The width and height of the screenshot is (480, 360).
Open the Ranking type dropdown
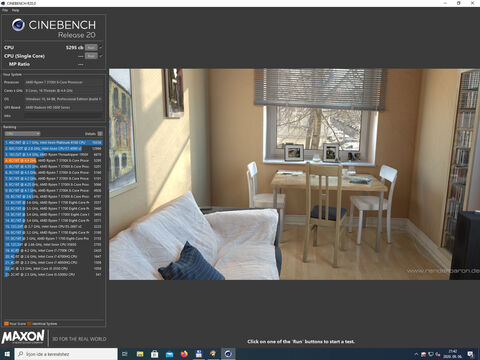click(x=22, y=134)
